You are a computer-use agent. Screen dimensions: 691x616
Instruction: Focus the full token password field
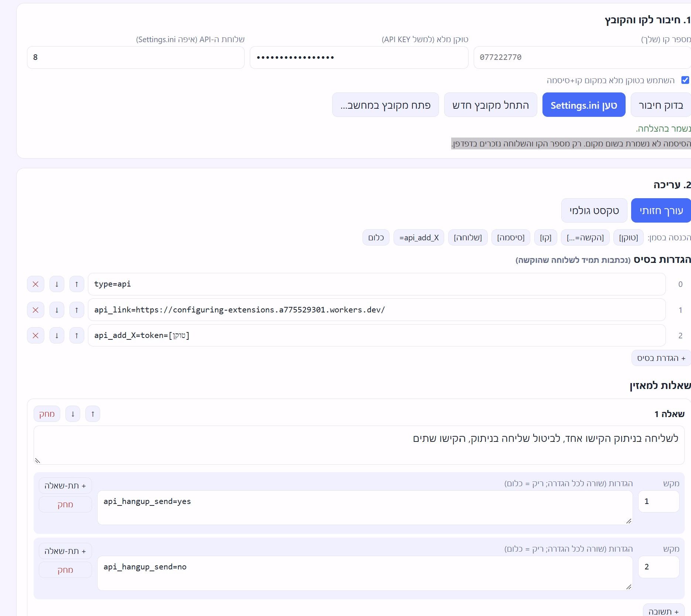(x=359, y=57)
